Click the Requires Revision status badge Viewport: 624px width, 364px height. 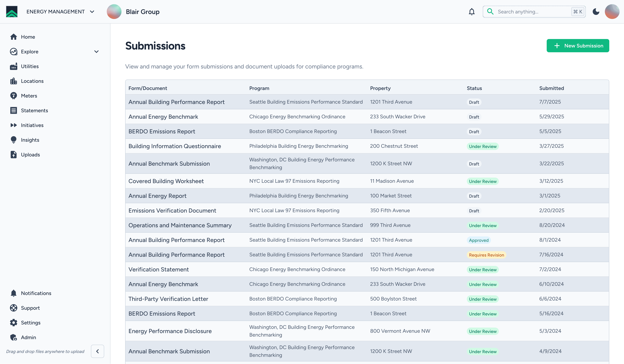(x=486, y=255)
